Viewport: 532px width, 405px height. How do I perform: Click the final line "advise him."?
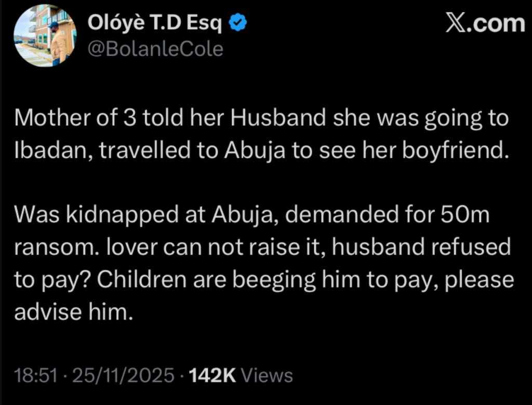tap(71, 312)
